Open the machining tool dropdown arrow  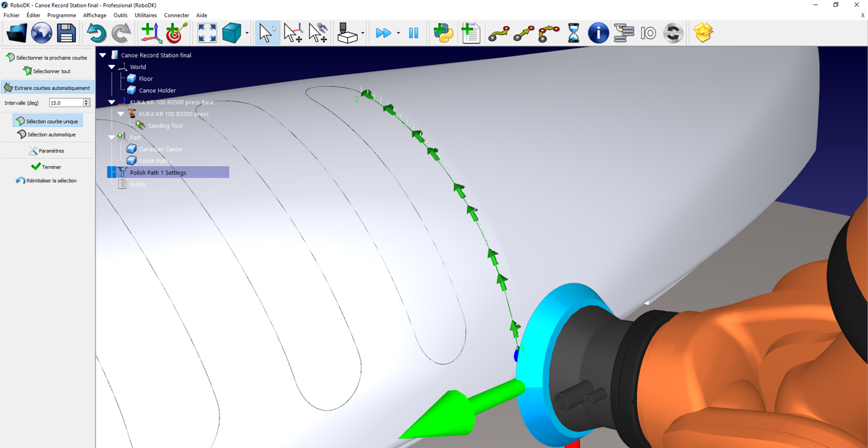click(x=363, y=33)
